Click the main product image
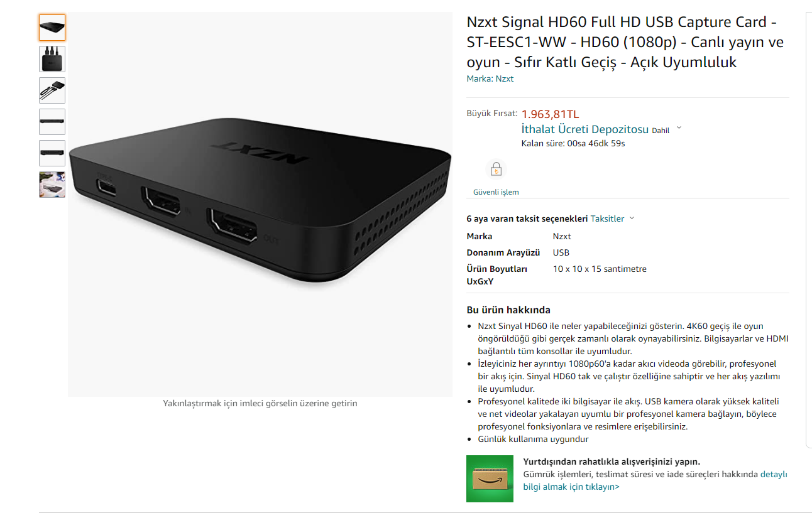This screenshot has width=812, height=513. tap(260, 204)
